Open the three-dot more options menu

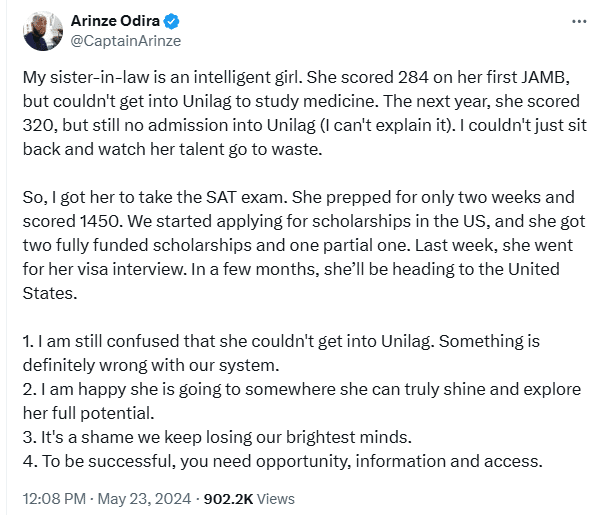coord(578,20)
